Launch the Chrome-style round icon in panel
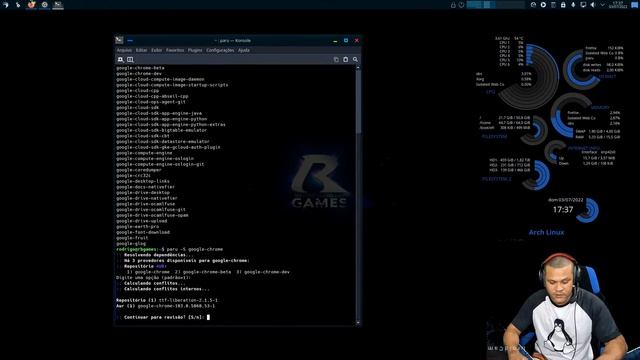This screenshot has height=360, width=640. pos(44,5)
